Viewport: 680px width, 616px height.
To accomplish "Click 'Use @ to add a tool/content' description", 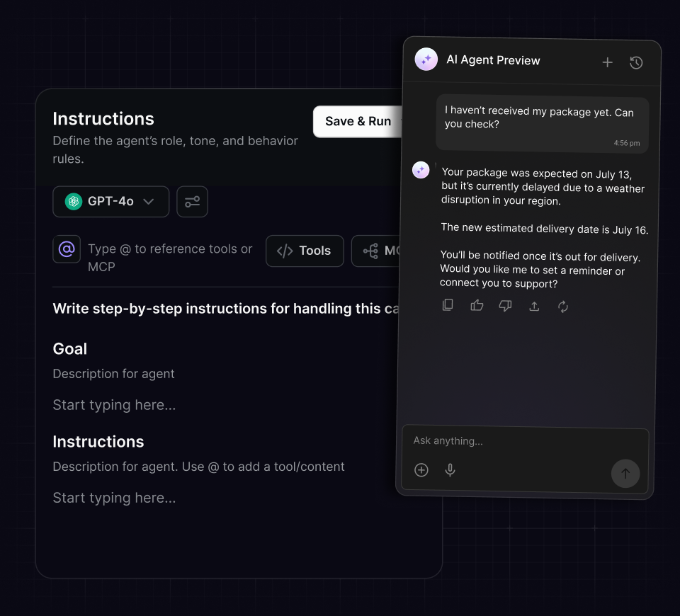I will [263, 467].
